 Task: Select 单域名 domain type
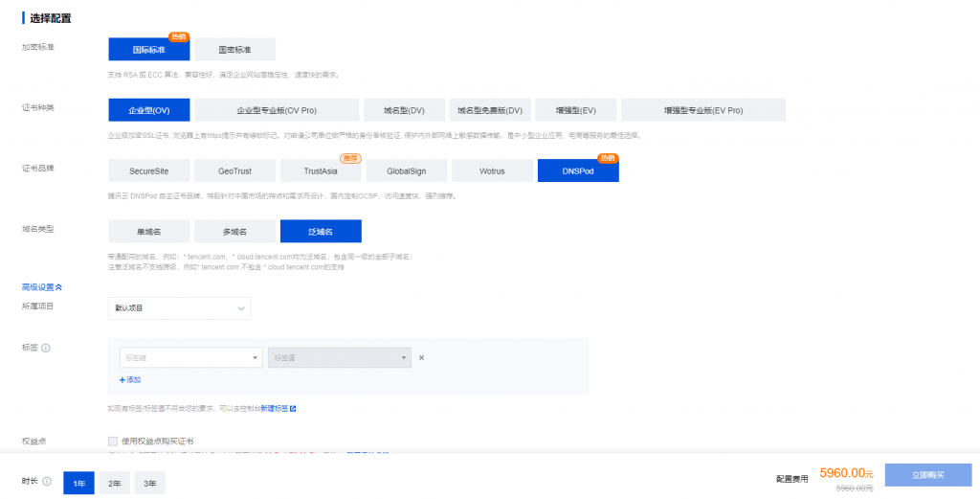click(x=148, y=232)
